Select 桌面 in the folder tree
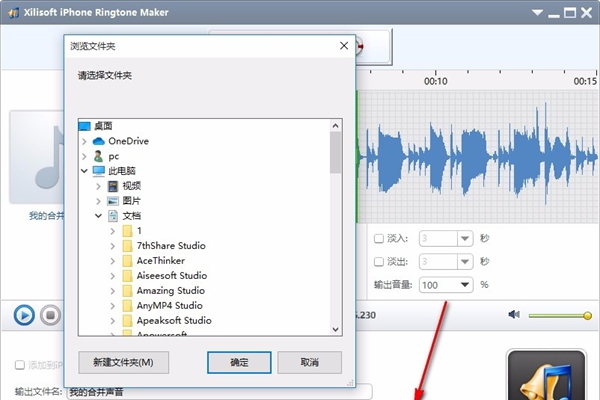Screen dimensions: 600x400 click(103, 126)
